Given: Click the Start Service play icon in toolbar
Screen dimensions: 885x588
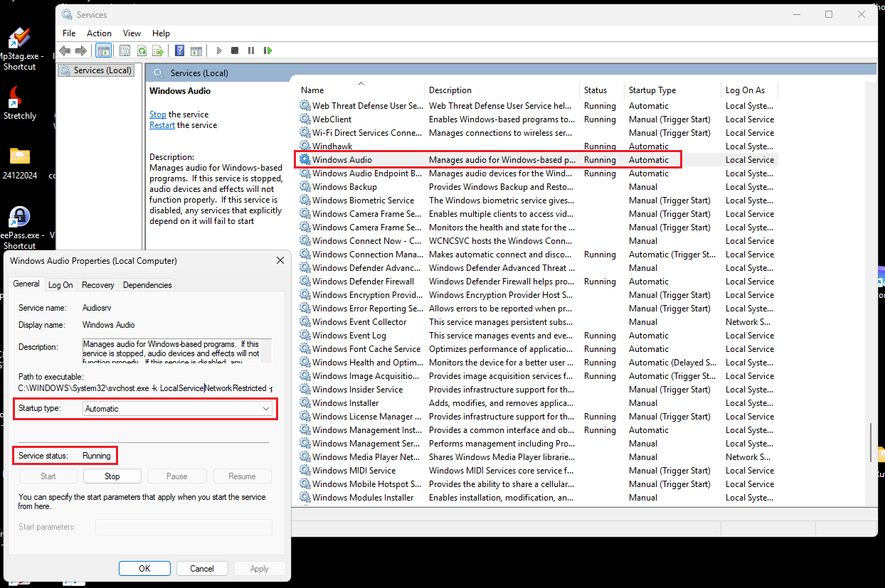Looking at the screenshot, I should pyautogui.click(x=219, y=50).
